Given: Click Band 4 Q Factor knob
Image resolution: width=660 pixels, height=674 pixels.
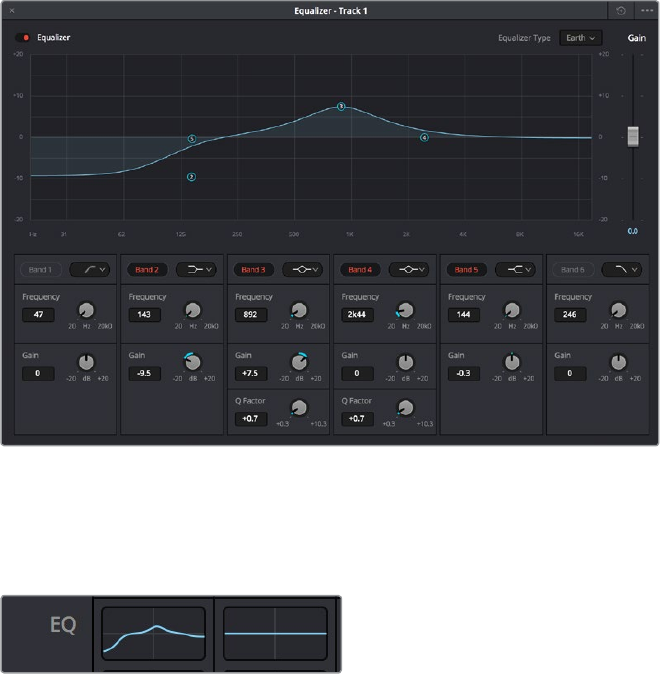Looking at the screenshot, I should [405, 407].
